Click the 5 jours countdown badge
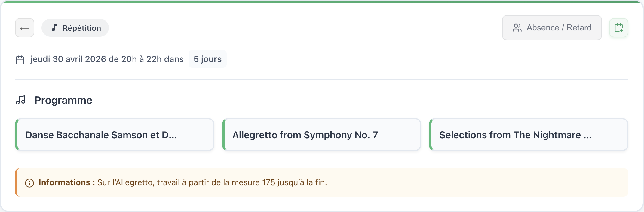This screenshot has width=644, height=212. click(207, 59)
